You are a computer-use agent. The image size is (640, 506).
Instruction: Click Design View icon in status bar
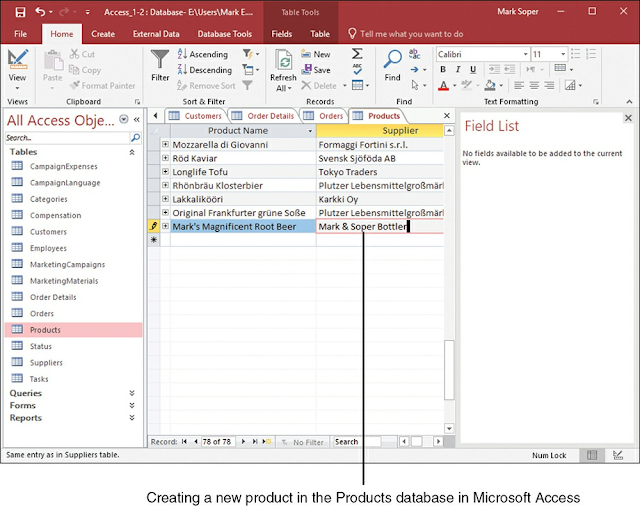tap(618, 455)
